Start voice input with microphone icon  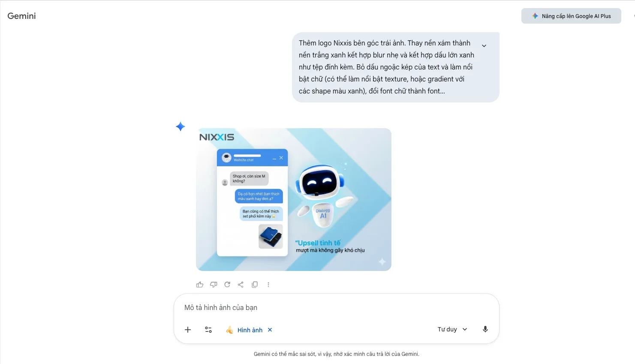[485, 329]
